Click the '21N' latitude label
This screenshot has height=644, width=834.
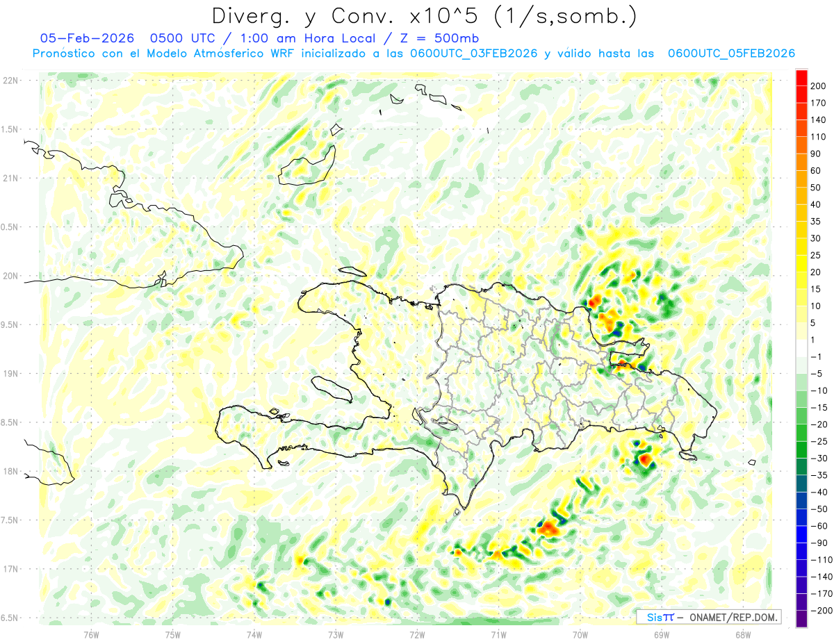pos(10,179)
